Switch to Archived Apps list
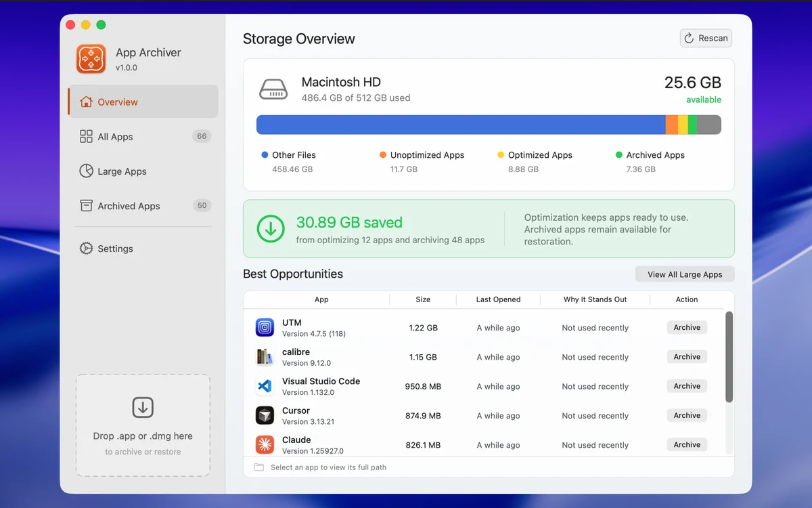 (143, 205)
